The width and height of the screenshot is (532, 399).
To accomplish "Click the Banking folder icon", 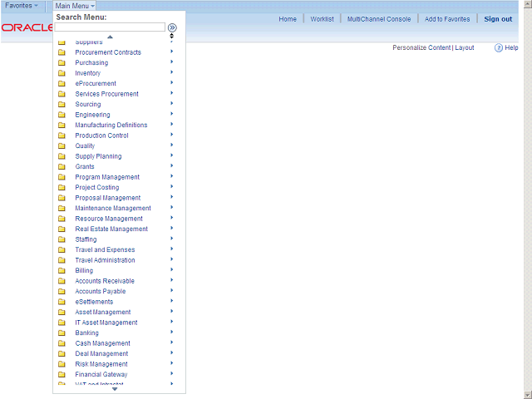I will (x=62, y=332).
